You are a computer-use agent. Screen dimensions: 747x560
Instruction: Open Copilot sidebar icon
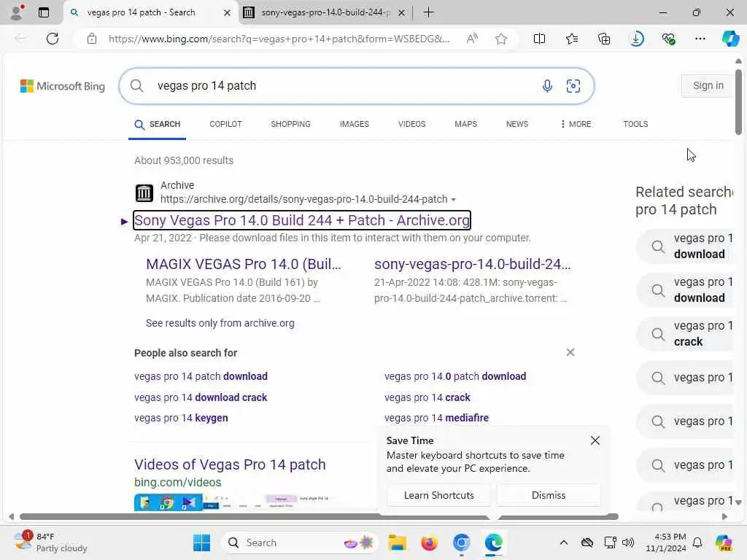(x=730, y=39)
